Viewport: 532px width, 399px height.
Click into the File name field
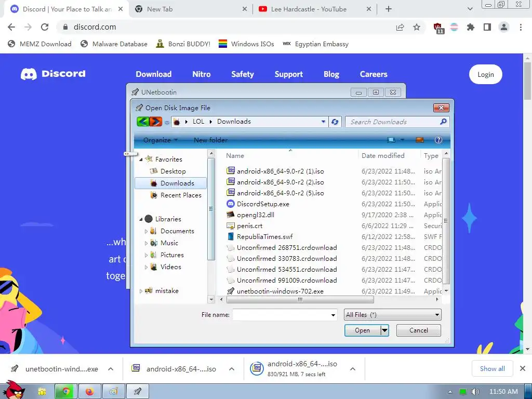[281, 315]
